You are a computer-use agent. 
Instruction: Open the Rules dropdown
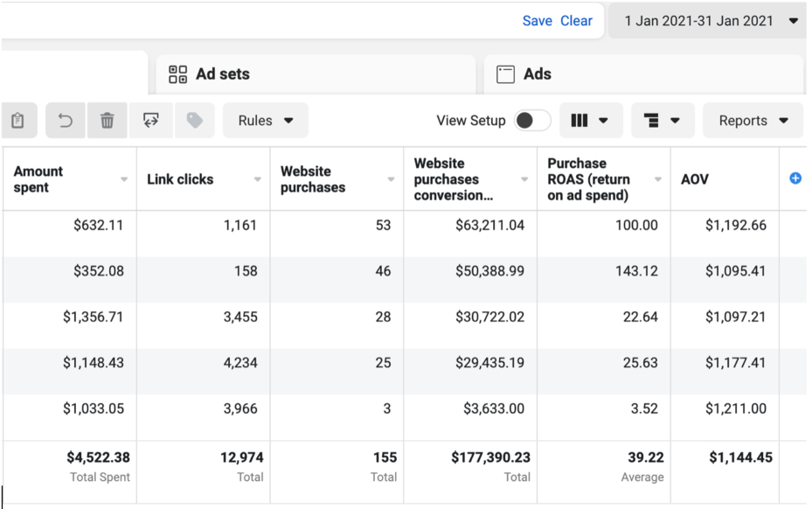pos(266,121)
